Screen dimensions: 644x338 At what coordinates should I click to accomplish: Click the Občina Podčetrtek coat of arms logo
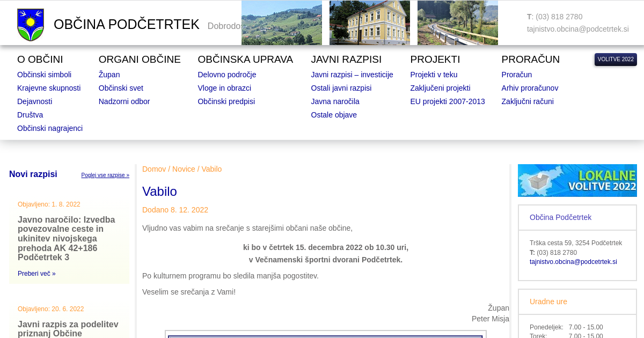coord(31,25)
